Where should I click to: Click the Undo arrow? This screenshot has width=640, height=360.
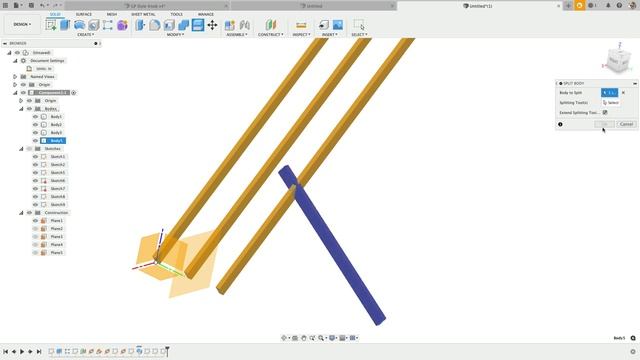point(42,5)
